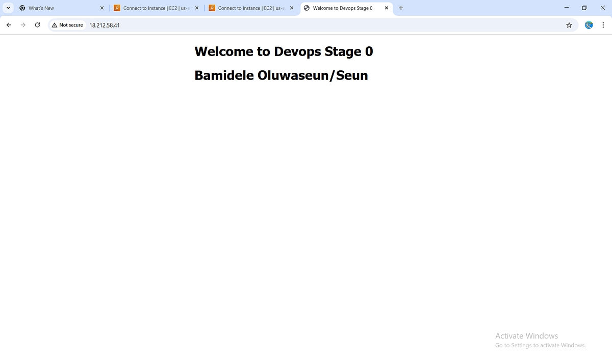
Task: Close the second Connect to instance tab
Action: pyautogui.click(x=291, y=8)
